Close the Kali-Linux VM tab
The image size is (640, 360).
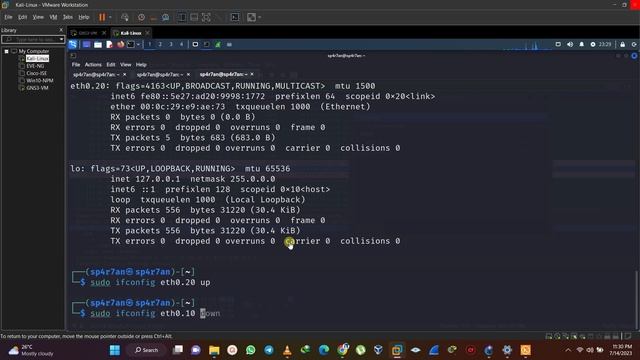[x=147, y=33]
